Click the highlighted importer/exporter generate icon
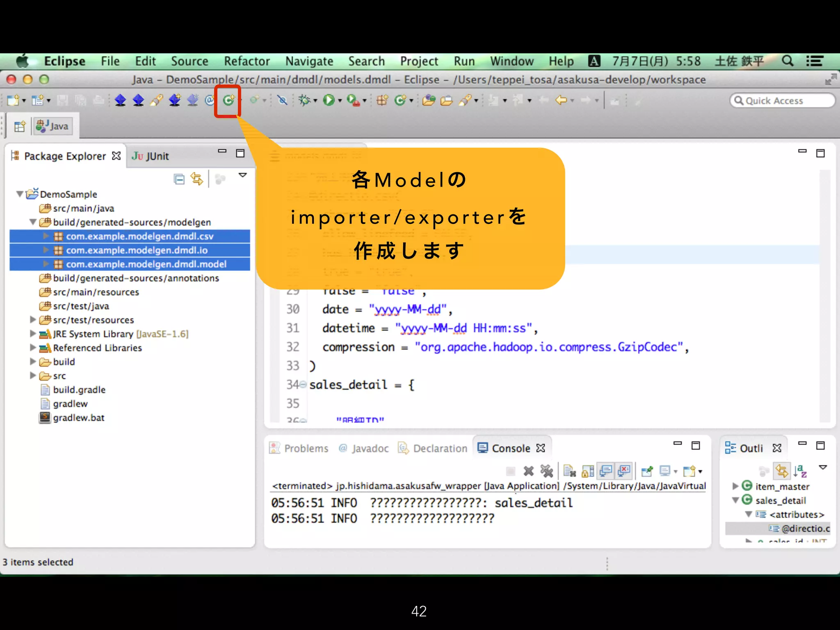The width and height of the screenshot is (840, 630). [228, 100]
